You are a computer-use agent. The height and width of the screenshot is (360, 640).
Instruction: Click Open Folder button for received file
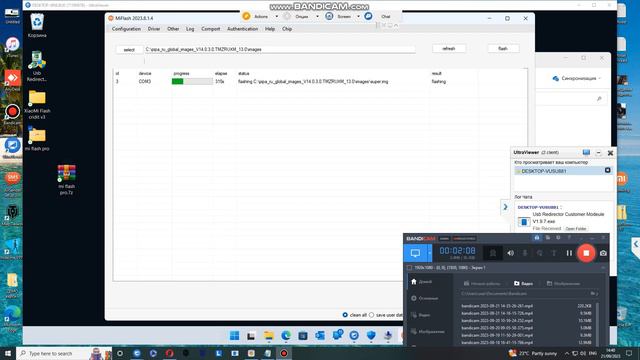[576, 229]
